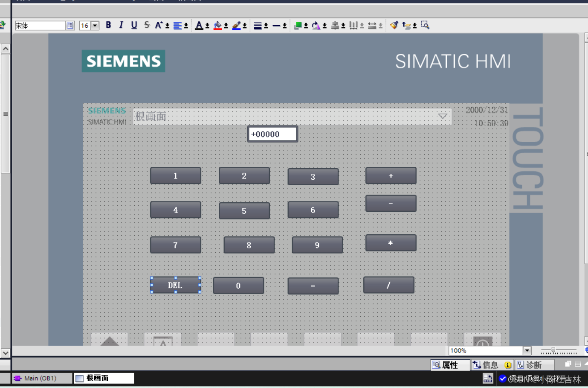Screen dimensions: 588x388
Task: Select the keypad button 7
Action: pyautogui.click(x=176, y=245)
